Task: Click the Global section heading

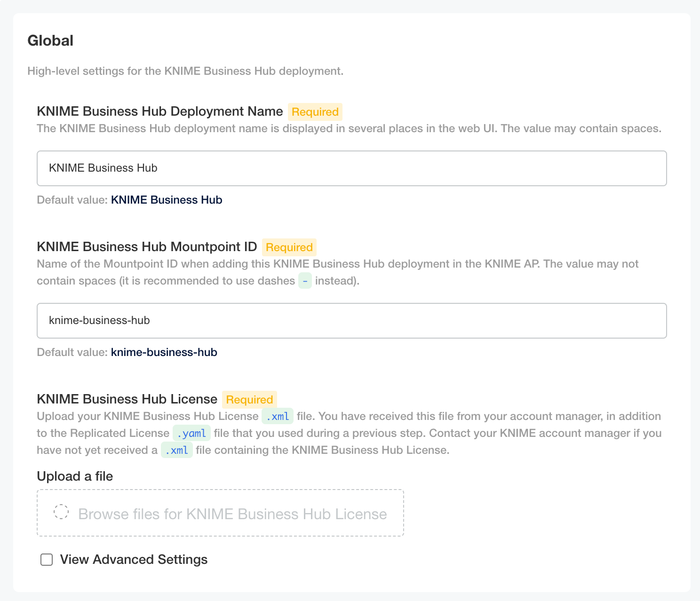Action: click(50, 40)
